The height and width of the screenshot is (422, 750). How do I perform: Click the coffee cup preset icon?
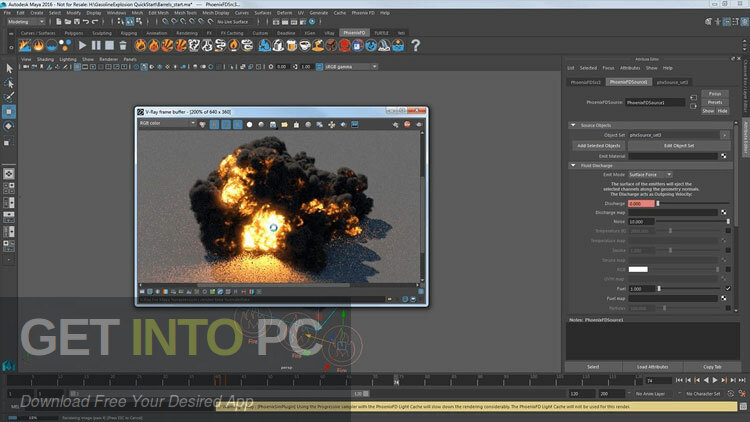pyautogui.click(x=305, y=45)
